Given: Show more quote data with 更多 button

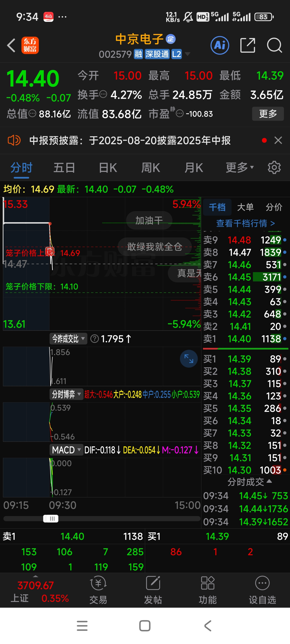Looking at the screenshot, I should 268,114.
